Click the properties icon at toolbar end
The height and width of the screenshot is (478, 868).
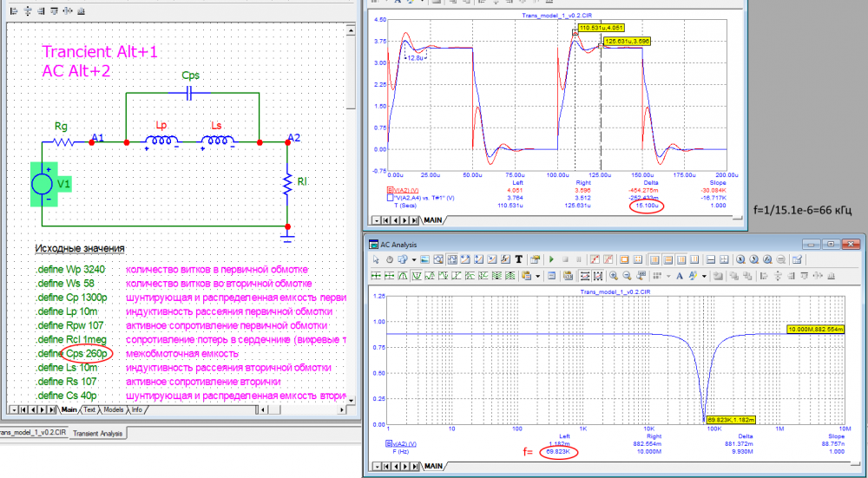coord(797,259)
